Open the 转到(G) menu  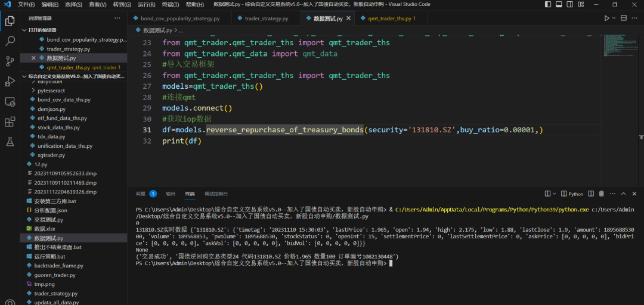[122, 5]
